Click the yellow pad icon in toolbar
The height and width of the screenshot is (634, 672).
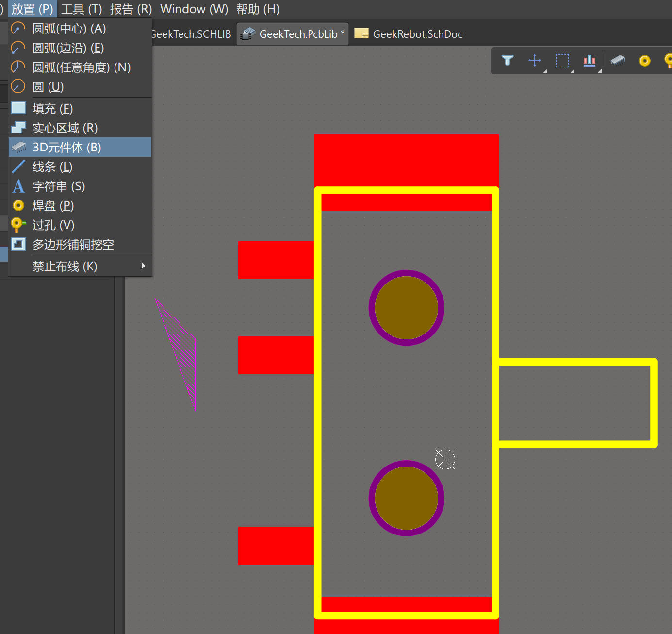(645, 61)
